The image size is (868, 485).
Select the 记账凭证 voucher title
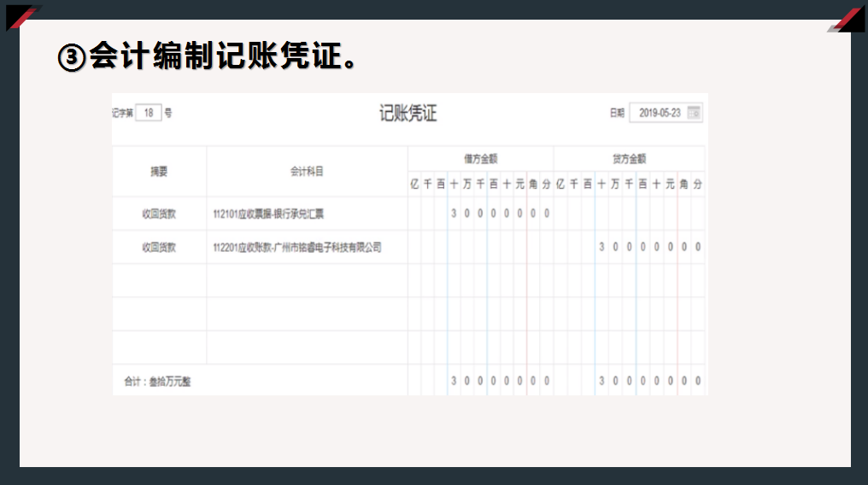(x=408, y=114)
